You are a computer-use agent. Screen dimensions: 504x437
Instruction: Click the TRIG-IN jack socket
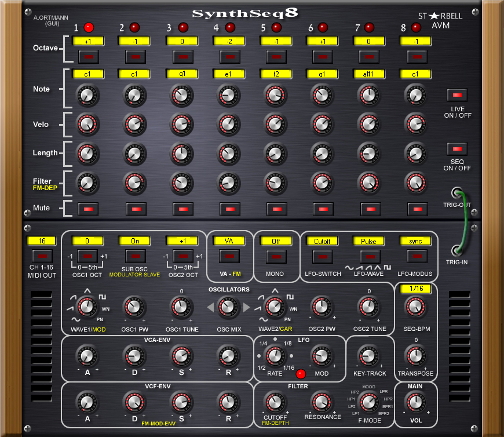(456, 250)
